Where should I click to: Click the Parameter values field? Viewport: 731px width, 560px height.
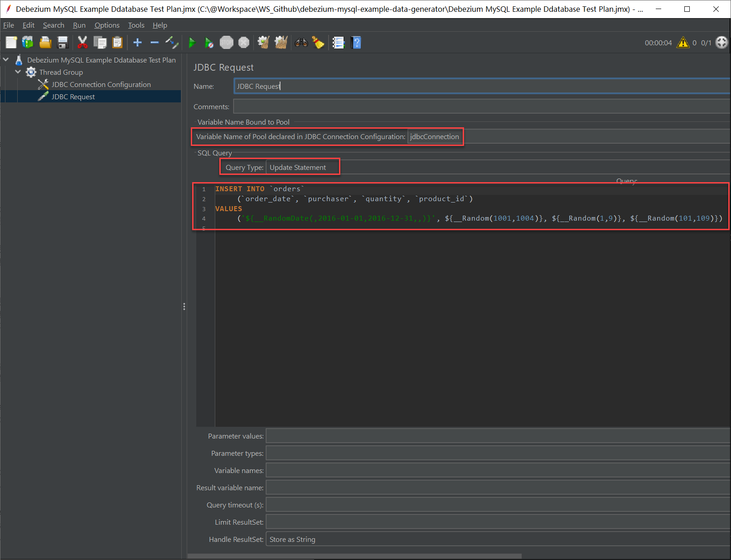click(498, 436)
